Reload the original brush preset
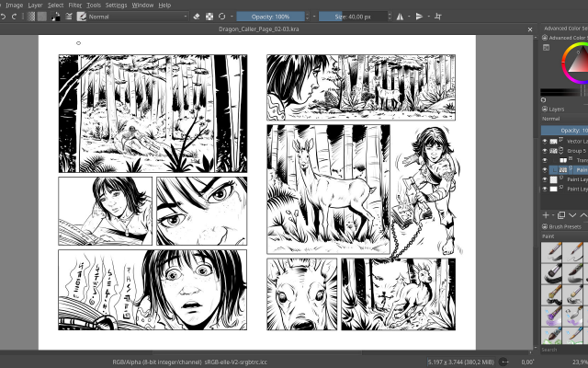The image size is (588, 368). (222, 17)
